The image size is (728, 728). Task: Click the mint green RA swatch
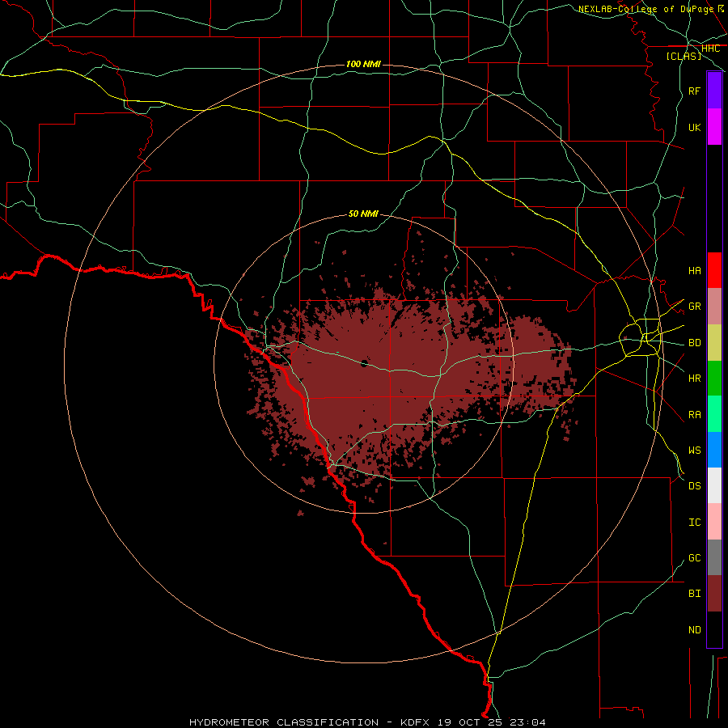pyautogui.click(x=714, y=414)
